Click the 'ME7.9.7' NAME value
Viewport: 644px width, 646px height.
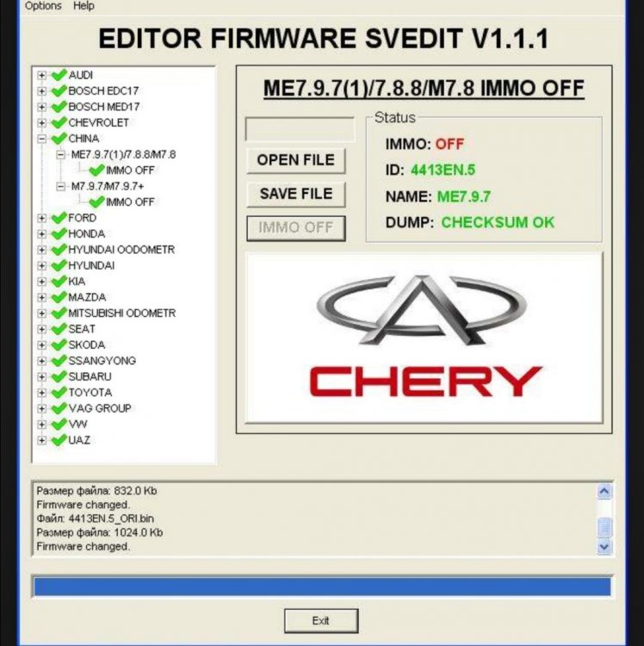coord(464,196)
